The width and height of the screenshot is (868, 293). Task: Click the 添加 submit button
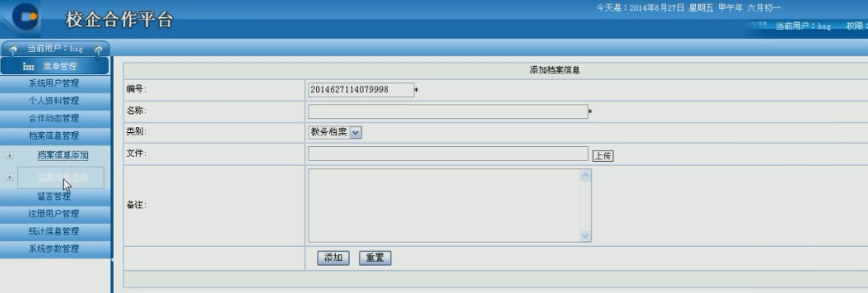[x=333, y=258]
